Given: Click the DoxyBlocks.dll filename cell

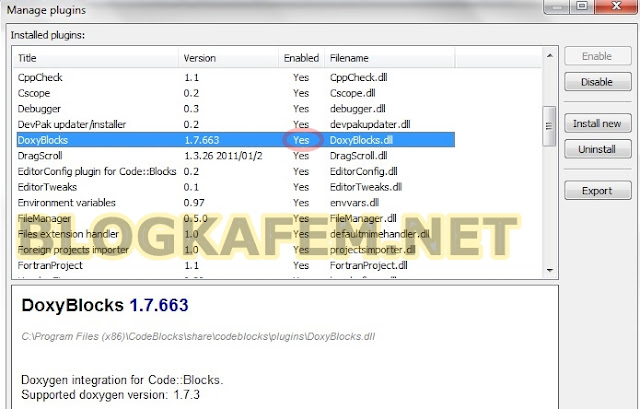Looking at the screenshot, I should (x=361, y=140).
